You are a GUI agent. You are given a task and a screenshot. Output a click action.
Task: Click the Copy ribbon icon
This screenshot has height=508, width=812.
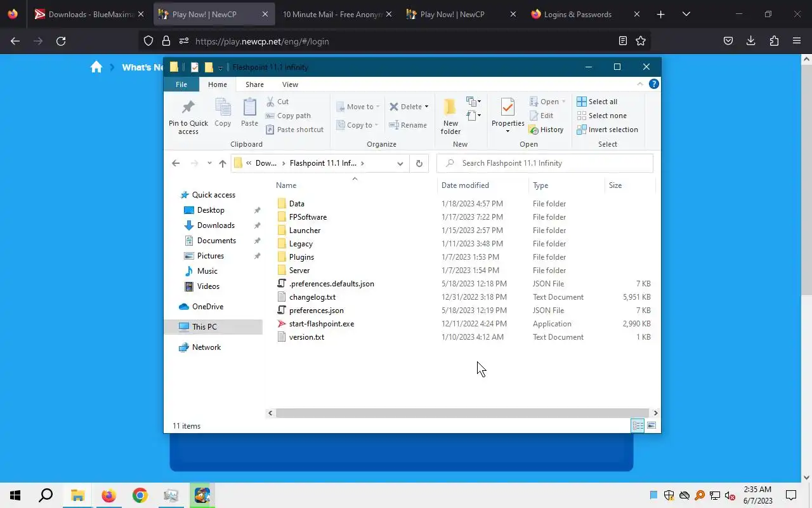(x=223, y=113)
